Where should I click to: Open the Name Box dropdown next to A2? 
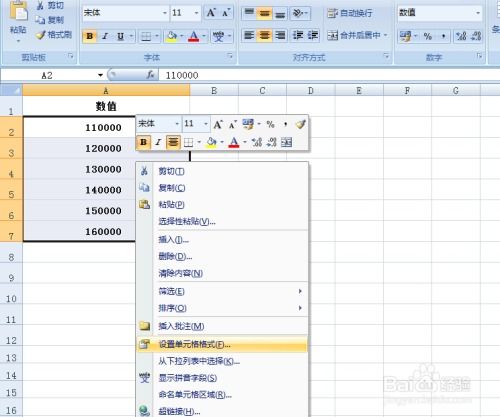click(100, 75)
